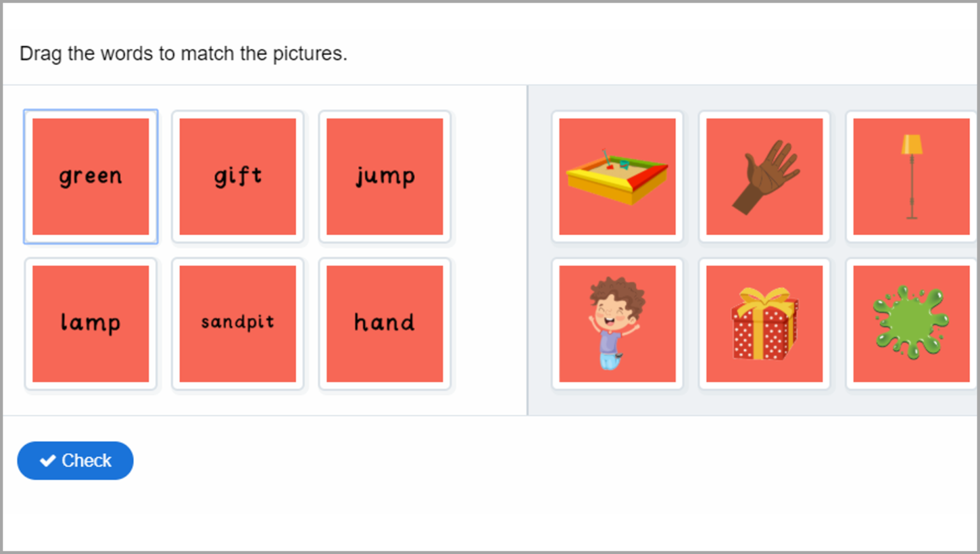The height and width of the screenshot is (554, 980).
Task: Select the word card labeled 'jump'
Action: point(384,176)
